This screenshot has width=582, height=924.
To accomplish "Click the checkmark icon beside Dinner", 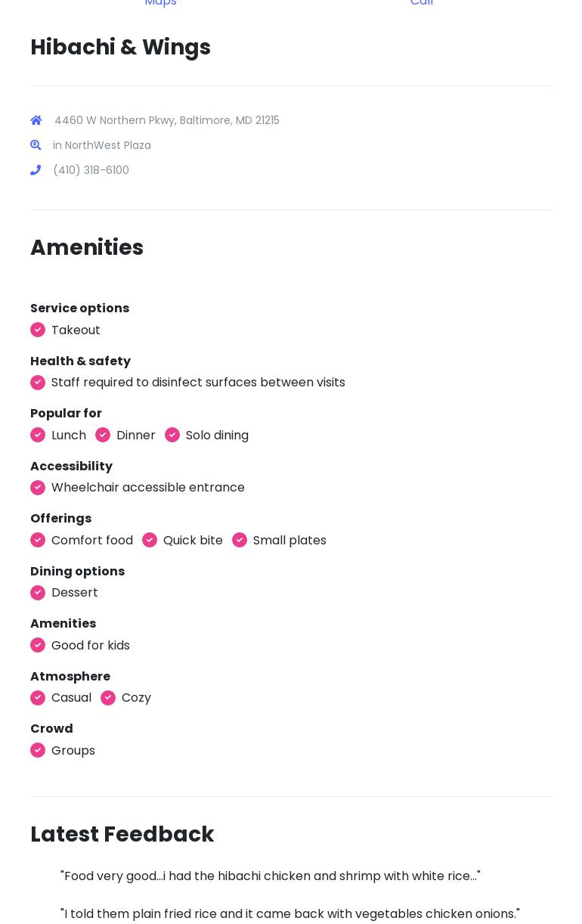I will click(103, 435).
